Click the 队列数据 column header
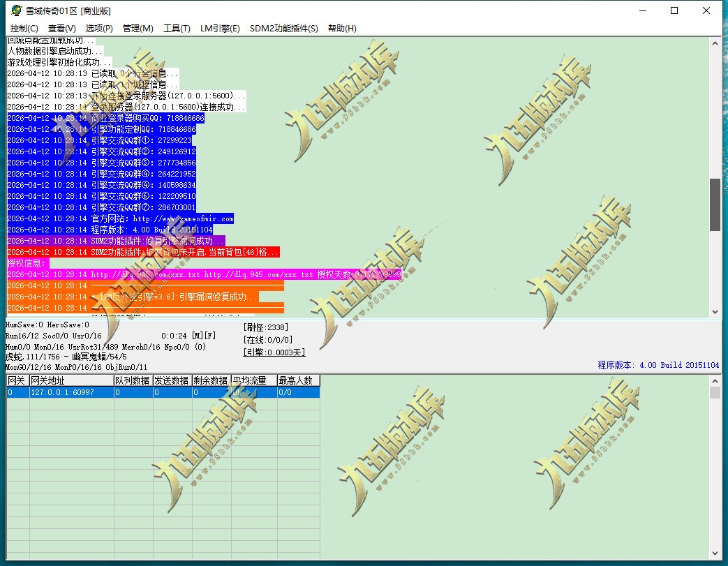The height and width of the screenshot is (566, 728). (133, 380)
